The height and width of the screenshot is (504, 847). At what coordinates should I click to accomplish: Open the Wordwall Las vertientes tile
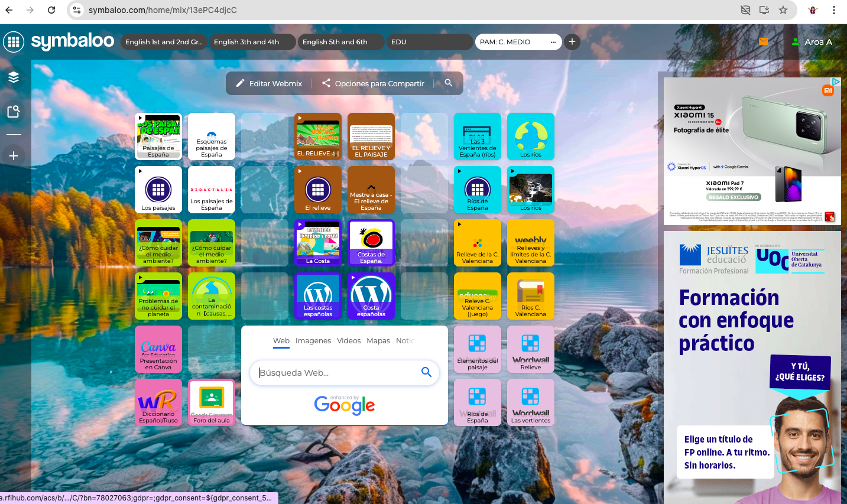pyautogui.click(x=530, y=402)
